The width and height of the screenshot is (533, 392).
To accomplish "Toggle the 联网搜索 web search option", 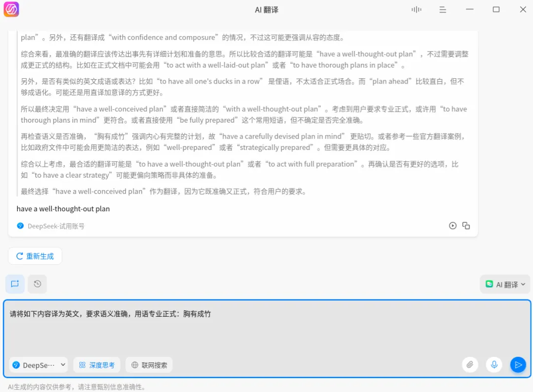I will click(x=149, y=365).
